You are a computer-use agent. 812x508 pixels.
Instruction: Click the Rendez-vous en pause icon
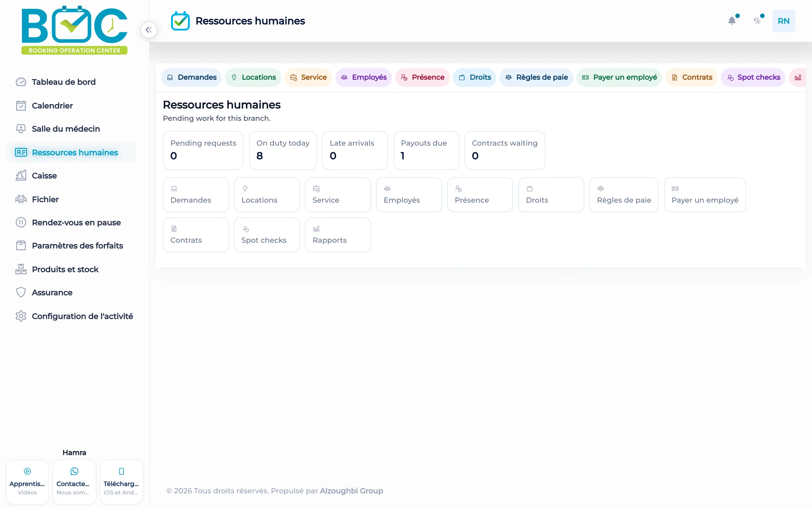coord(21,222)
